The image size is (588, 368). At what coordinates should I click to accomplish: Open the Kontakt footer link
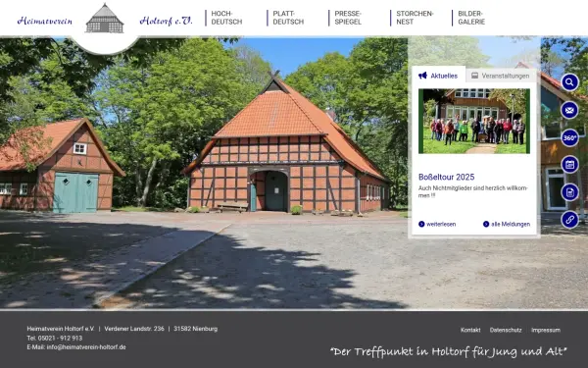(470, 330)
